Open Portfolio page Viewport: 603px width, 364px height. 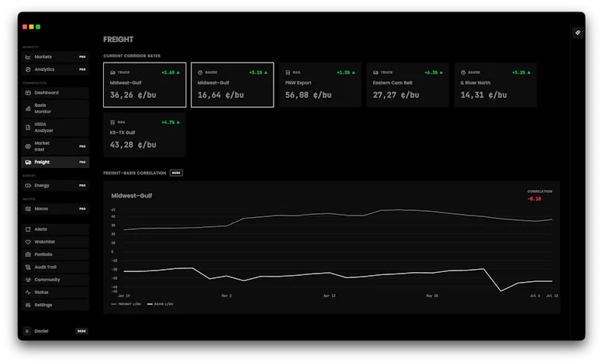point(55,255)
